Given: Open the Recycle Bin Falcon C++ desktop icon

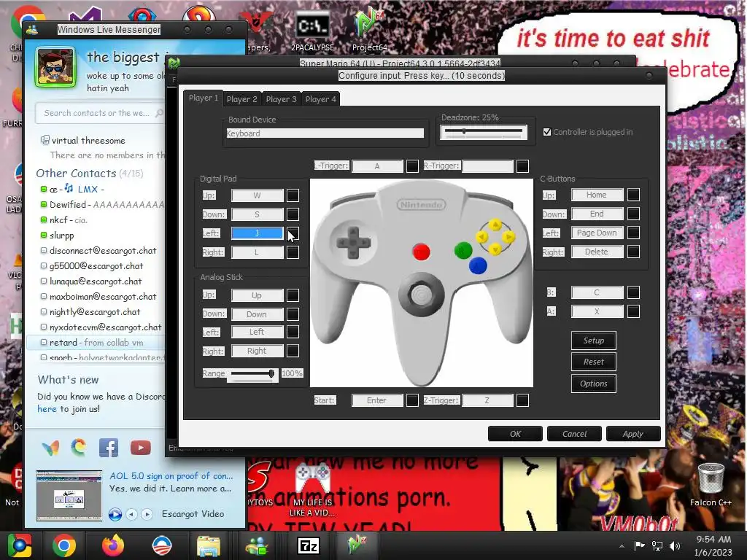Looking at the screenshot, I should point(711,485).
